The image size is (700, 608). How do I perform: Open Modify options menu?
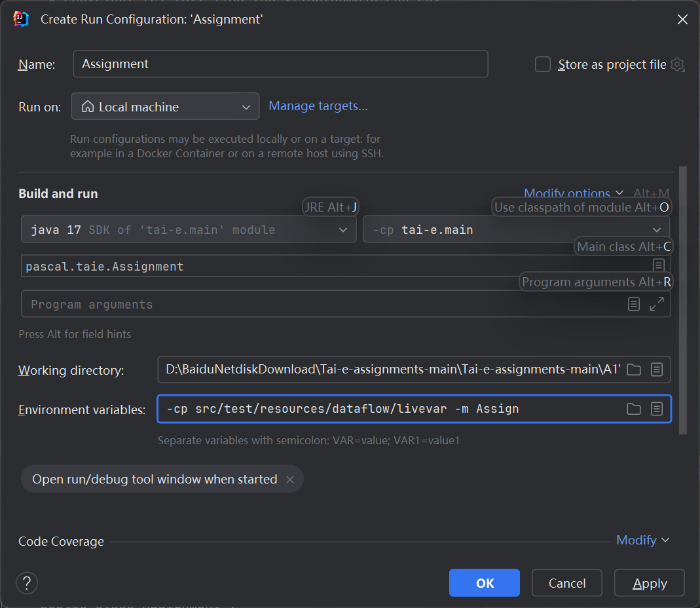(573, 193)
